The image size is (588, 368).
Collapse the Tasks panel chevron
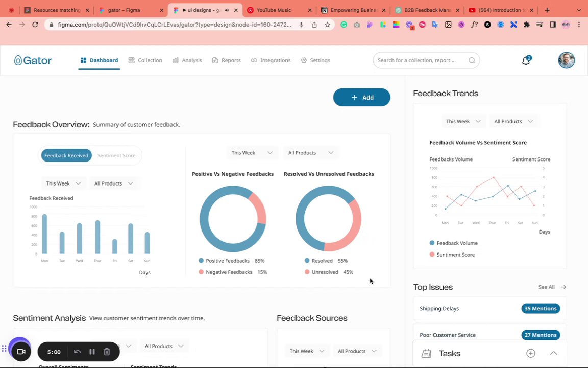(x=553, y=353)
